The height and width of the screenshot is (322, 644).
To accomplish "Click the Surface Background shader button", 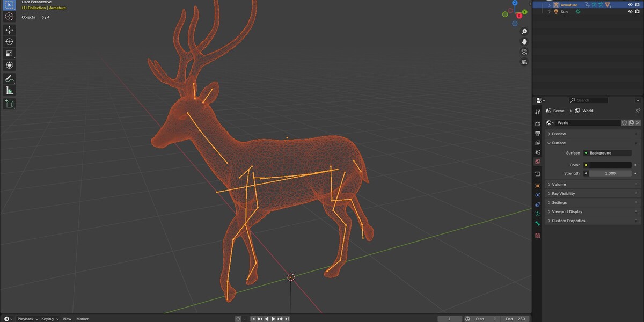I will (607, 153).
